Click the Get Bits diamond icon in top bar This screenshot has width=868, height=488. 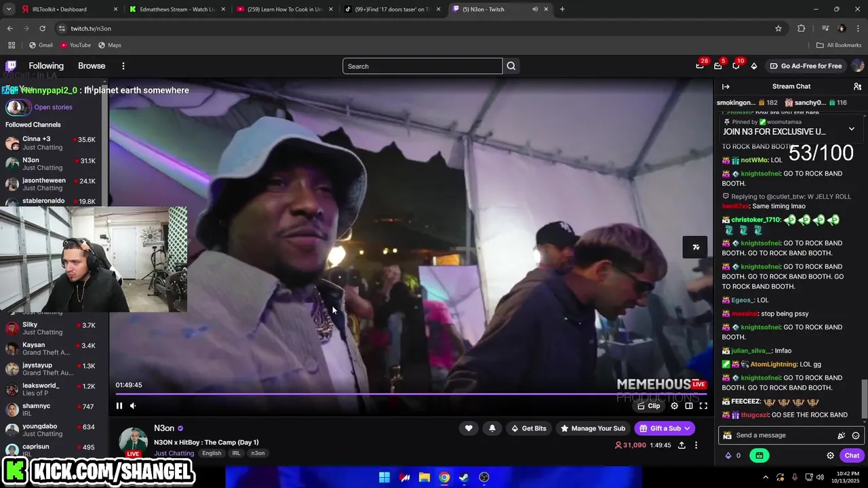point(754,66)
